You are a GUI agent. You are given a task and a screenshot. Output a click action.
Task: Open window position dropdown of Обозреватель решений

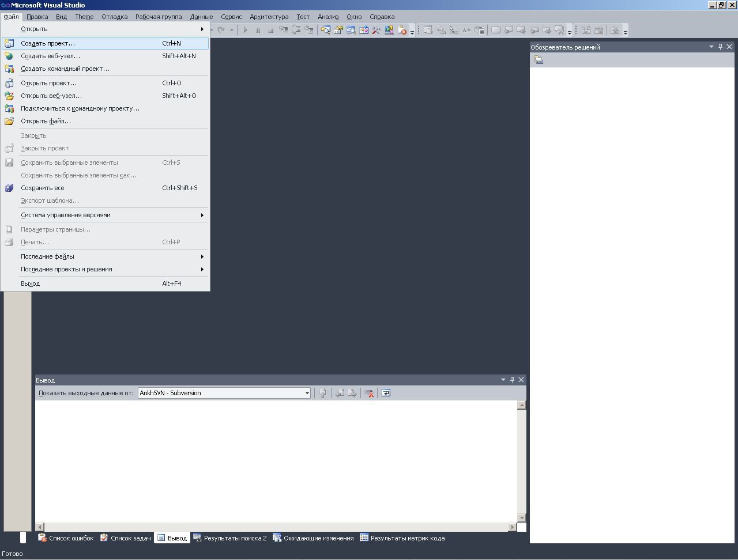[x=711, y=47]
